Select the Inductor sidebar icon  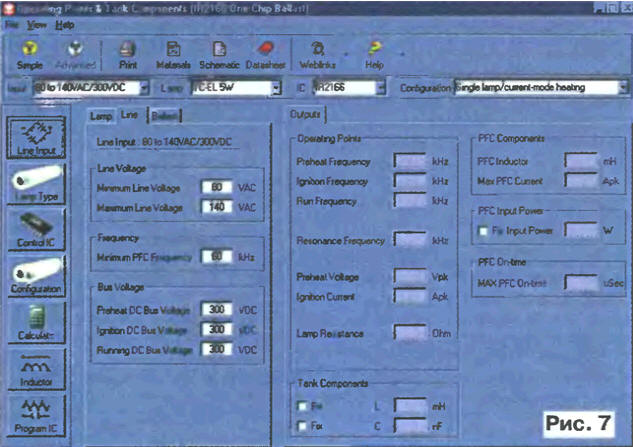pos(36,367)
